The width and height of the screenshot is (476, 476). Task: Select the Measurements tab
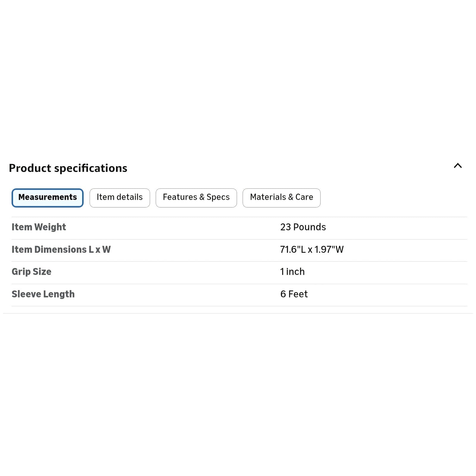[x=48, y=198]
